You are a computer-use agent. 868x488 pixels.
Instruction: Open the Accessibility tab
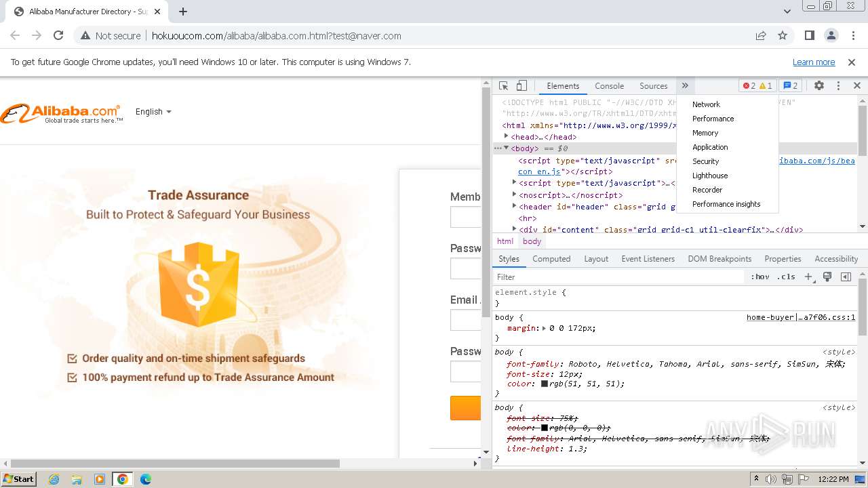[x=836, y=259]
